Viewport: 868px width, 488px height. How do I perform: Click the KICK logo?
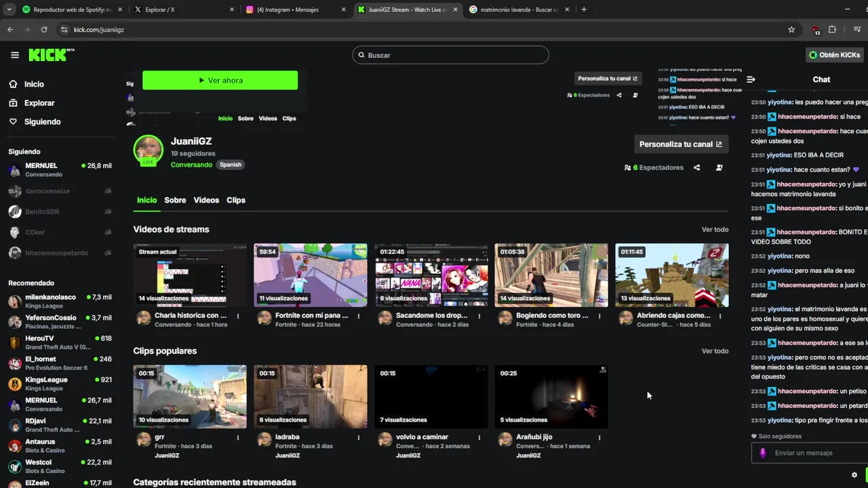(x=51, y=55)
